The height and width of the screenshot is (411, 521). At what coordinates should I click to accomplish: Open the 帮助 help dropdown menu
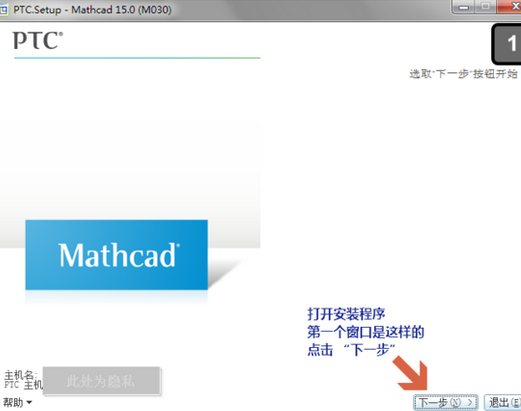[17, 403]
